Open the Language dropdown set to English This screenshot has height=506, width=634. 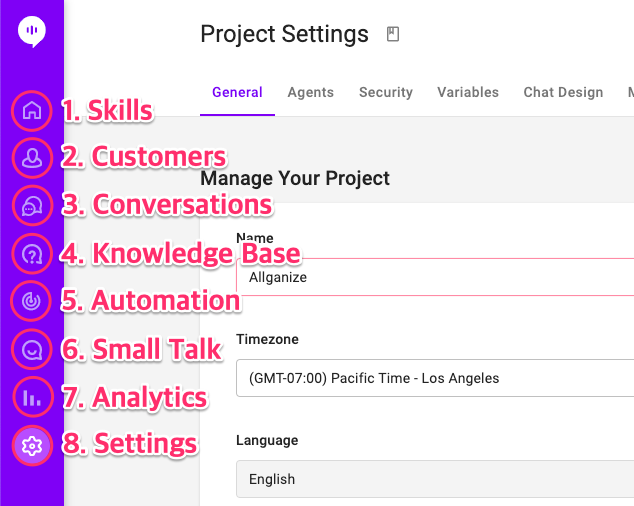point(435,479)
